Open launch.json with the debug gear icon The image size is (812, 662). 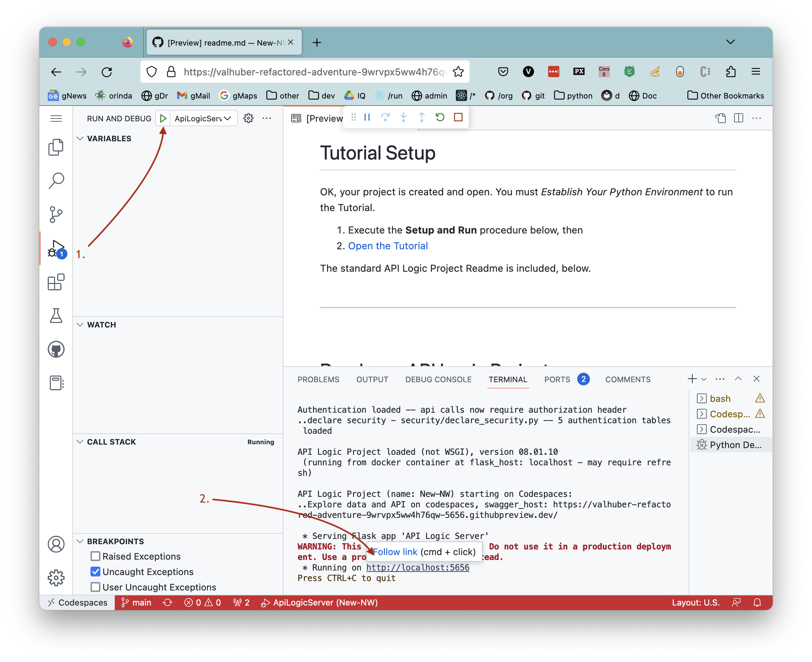pyautogui.click(x=248, y=118)
